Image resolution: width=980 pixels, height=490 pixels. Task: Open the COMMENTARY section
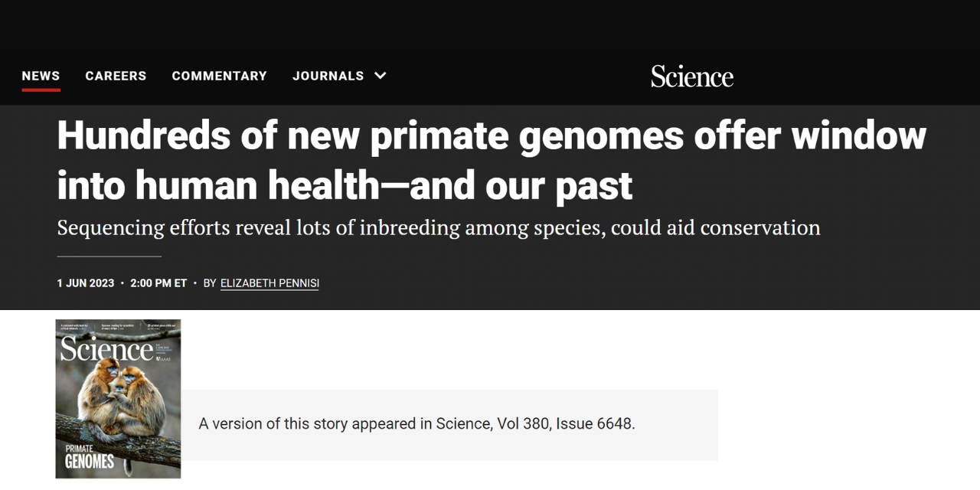tap(219, 76)
